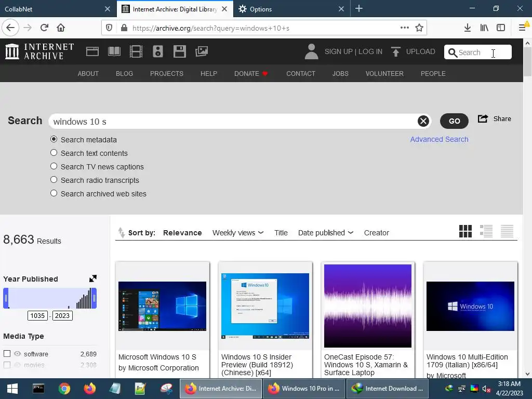Click the start year 1035 field
This screenshot has width=532, height=399.
click(37, 315)
